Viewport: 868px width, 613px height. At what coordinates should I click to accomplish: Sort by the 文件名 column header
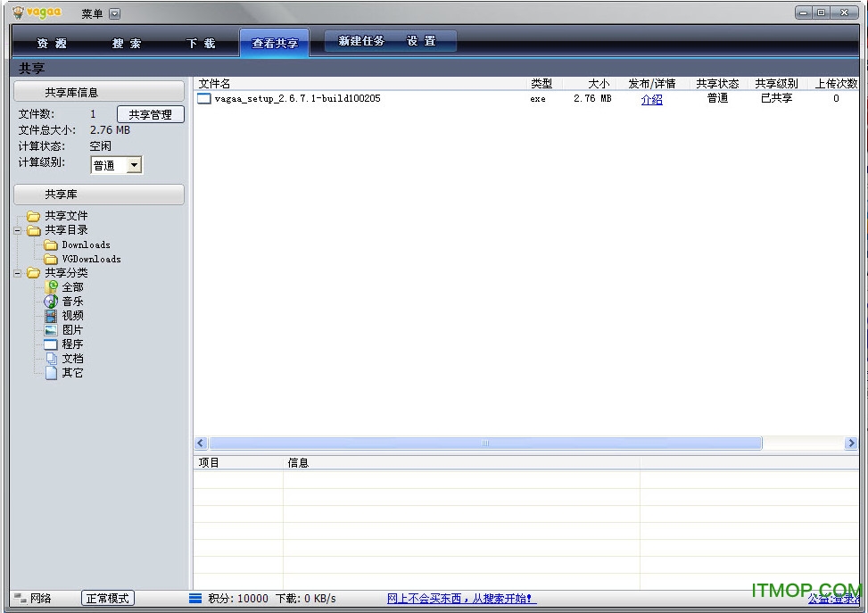[x=360, y=84]
